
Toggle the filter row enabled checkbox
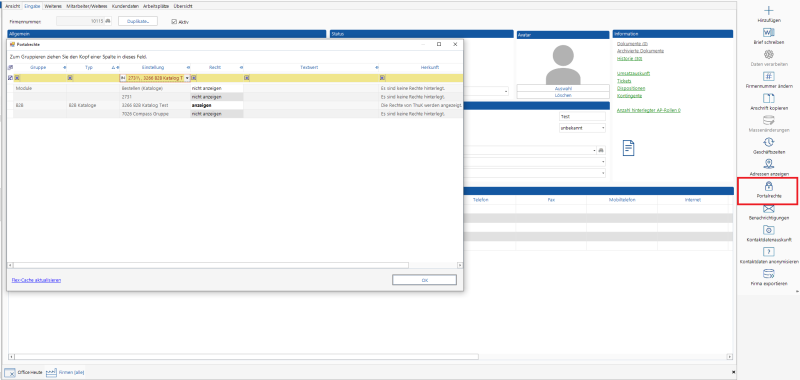[10, 78]
